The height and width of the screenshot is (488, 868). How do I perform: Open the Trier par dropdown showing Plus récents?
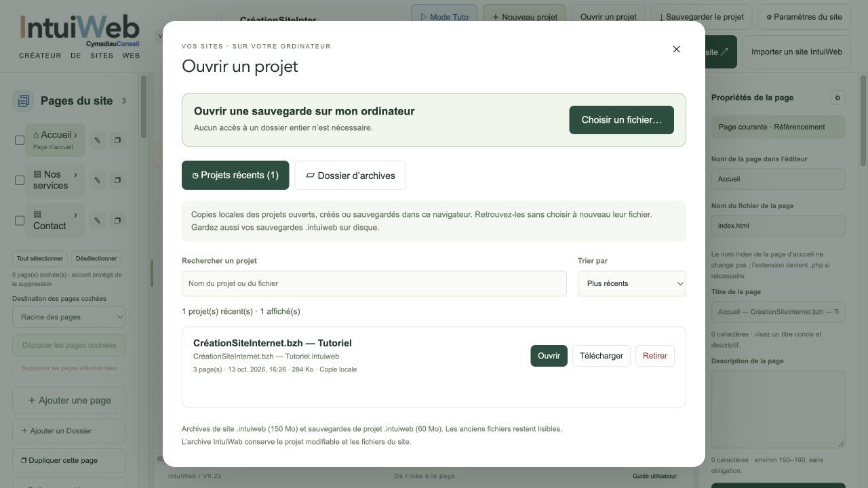click(631, 283)
